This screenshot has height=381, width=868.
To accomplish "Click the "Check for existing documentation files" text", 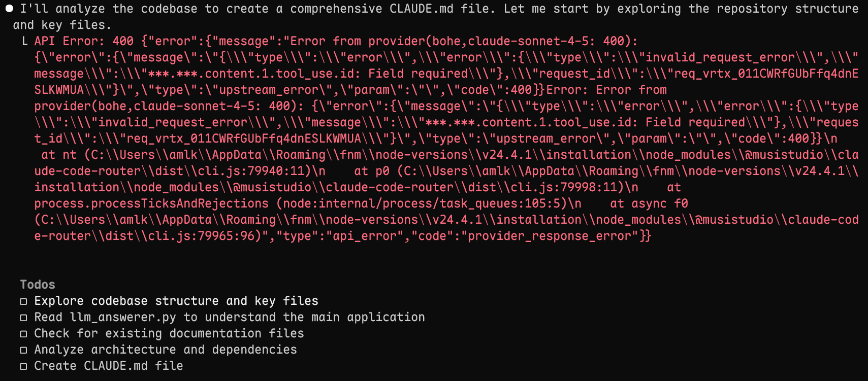I will (169, 333).
